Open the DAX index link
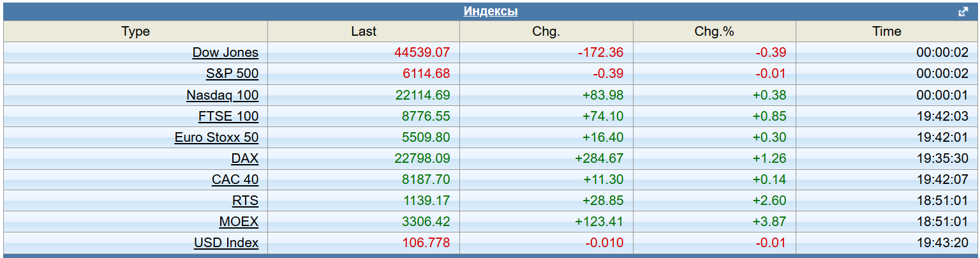980x258 pixels. (x=245, y=158)
